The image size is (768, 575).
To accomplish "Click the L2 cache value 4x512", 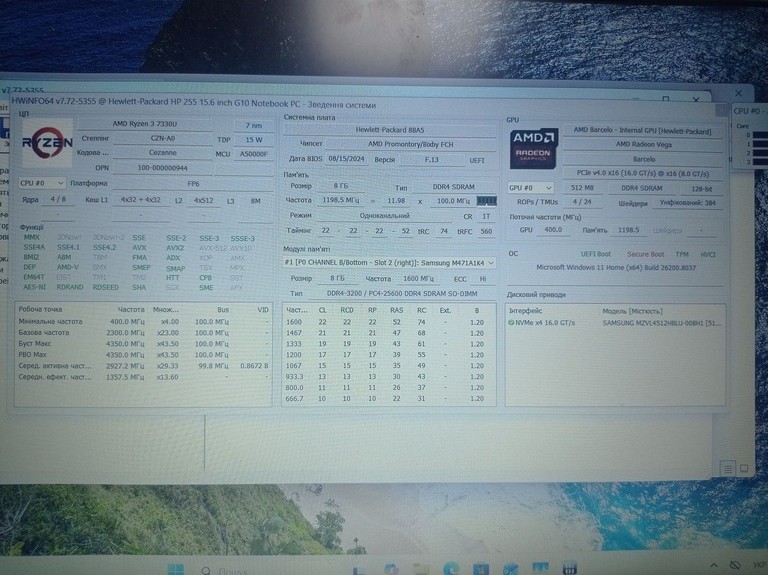I will 203,200.
